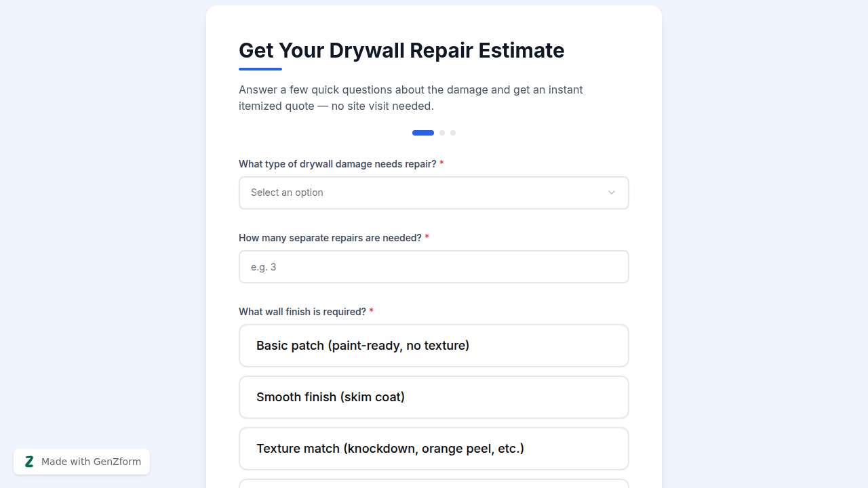Click the "How many separate repairs" label
The height and width of the screenshot is (488, 868).
point(330,238)
